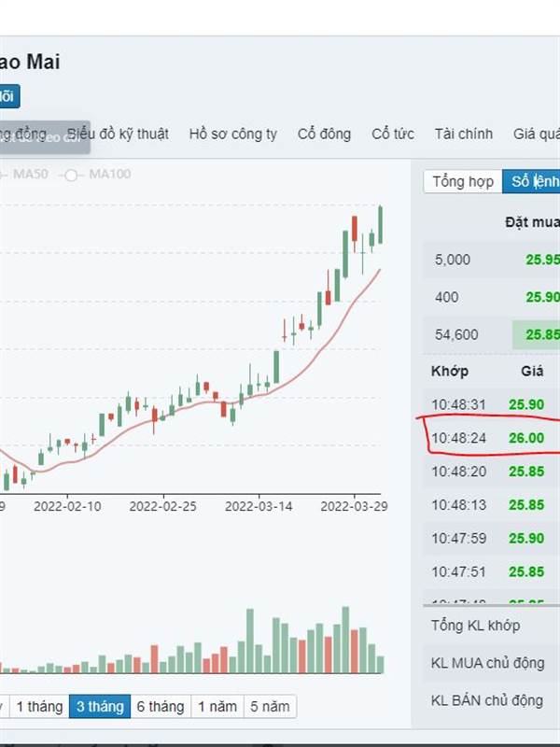Viewport: 560px width, 747px height.
Task: Click the 10:47:51 matched trade row
Action: tap(492, 571)
